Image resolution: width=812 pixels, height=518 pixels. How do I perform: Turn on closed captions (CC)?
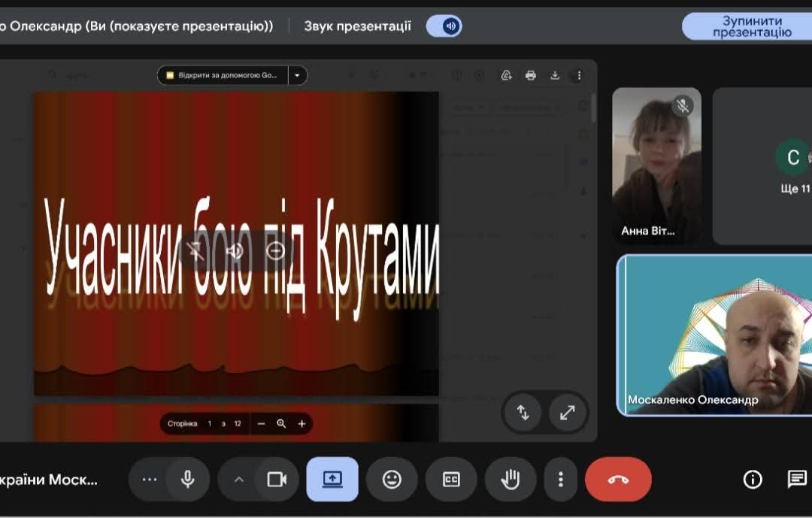point(451,479)
